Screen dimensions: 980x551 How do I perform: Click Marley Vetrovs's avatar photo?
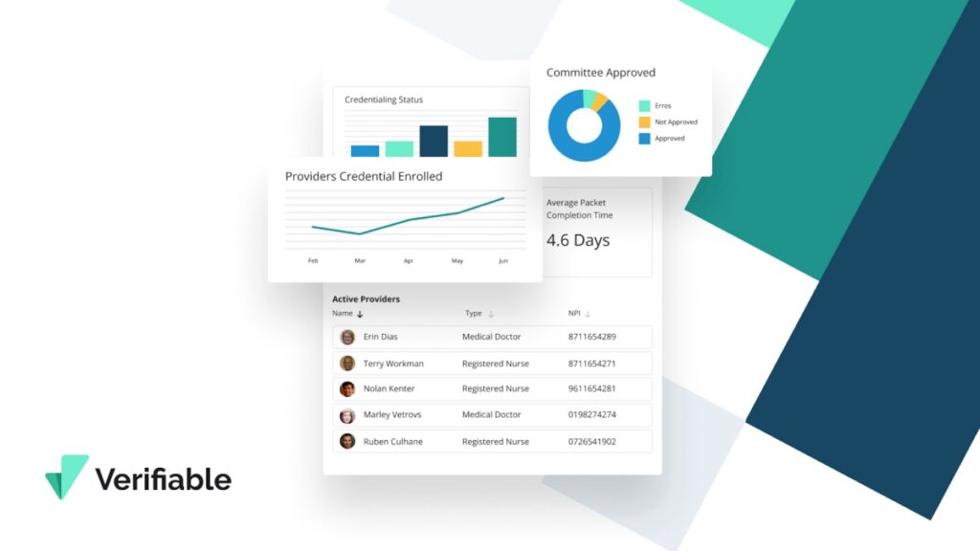tap(347, 415)
